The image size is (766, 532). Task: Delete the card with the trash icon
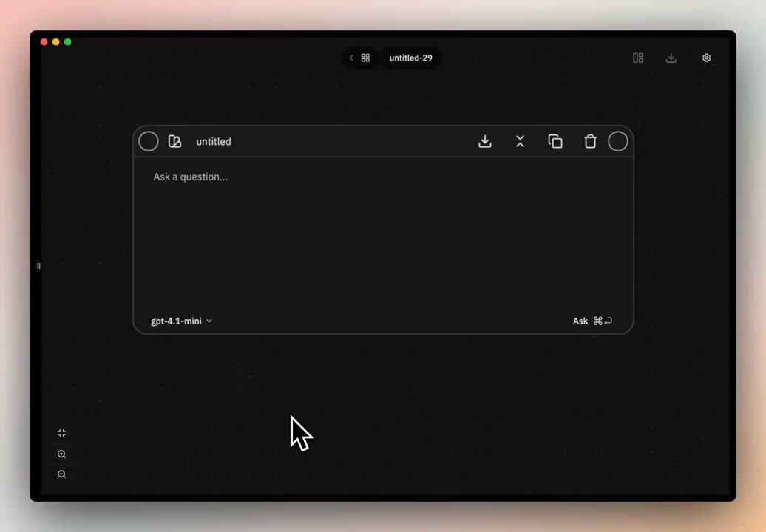(x=590, y=141)
